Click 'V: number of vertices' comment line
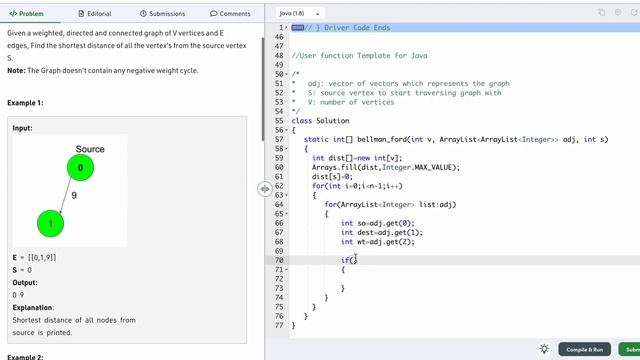Screen dimensions: 640x360 (351, 102)
